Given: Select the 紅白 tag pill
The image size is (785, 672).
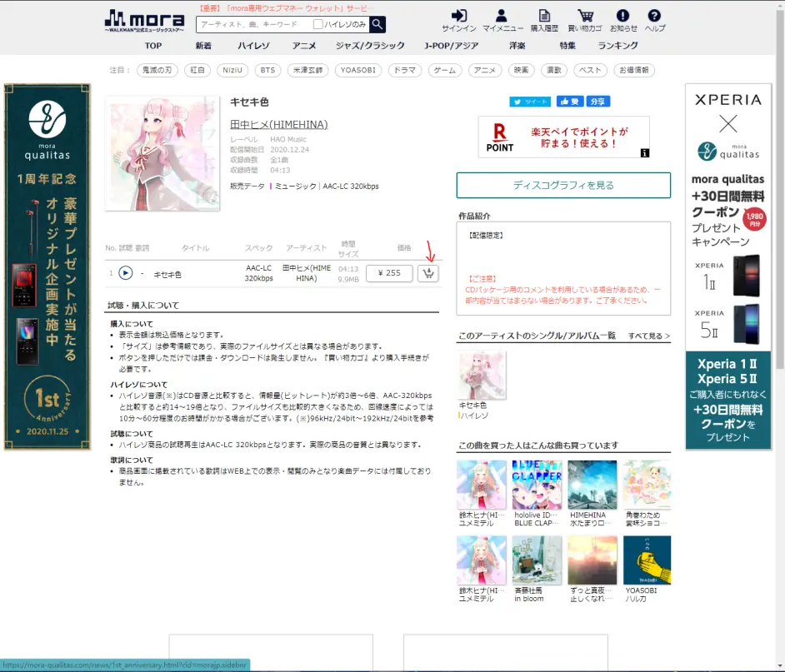Looking at the screenshot, I should click(197, 70).
